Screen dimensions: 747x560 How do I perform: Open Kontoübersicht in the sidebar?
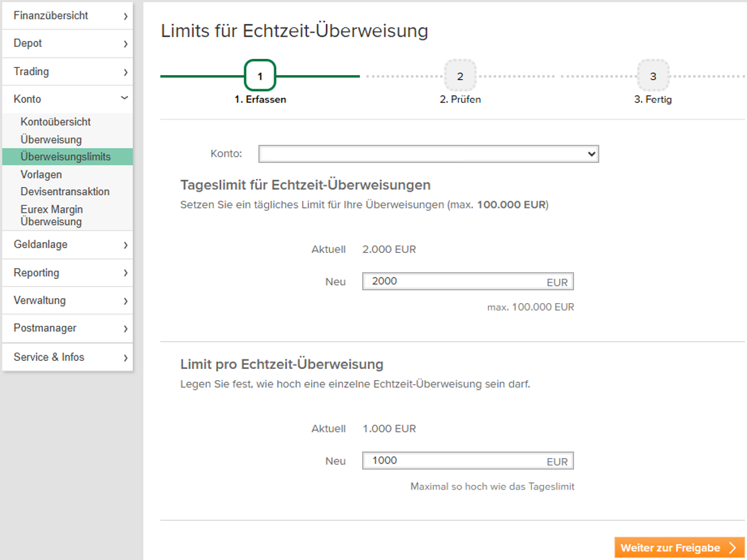pos(56,122)
